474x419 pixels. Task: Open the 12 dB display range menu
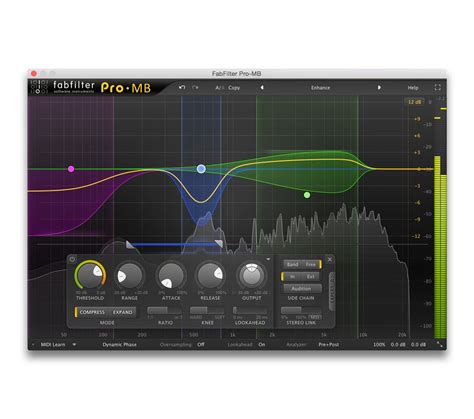(414, 102)
